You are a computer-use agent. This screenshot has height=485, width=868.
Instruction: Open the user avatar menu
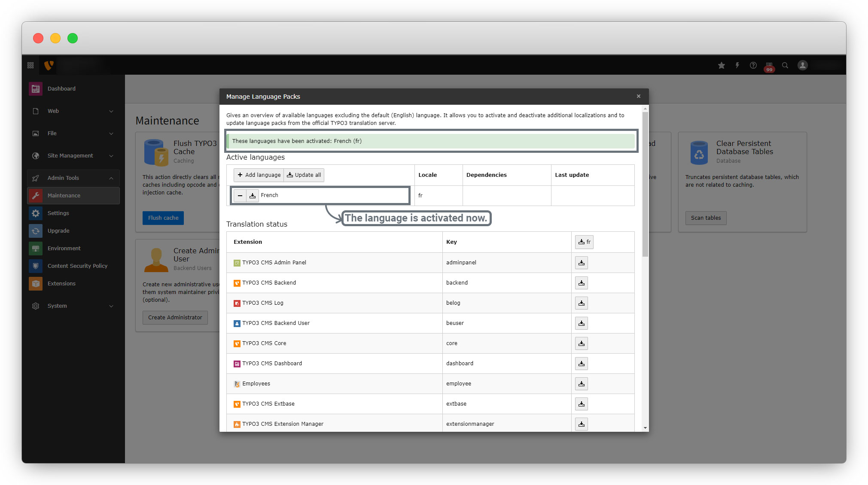coord(802,65)
